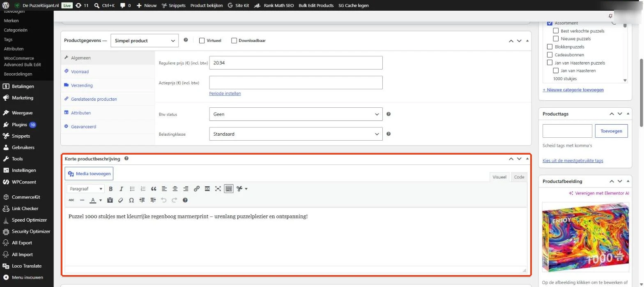
Task: Check Best verkochte puzzels category
Action: point(556,31)
